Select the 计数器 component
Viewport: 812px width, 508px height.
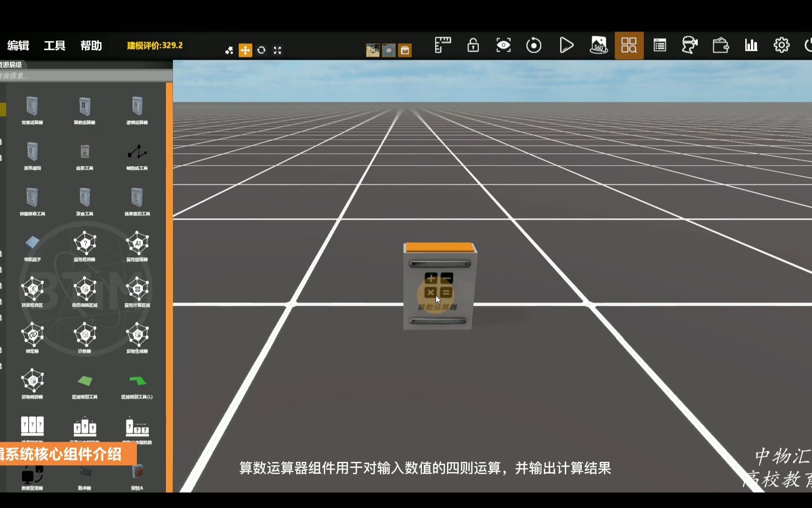pos(85,337)
